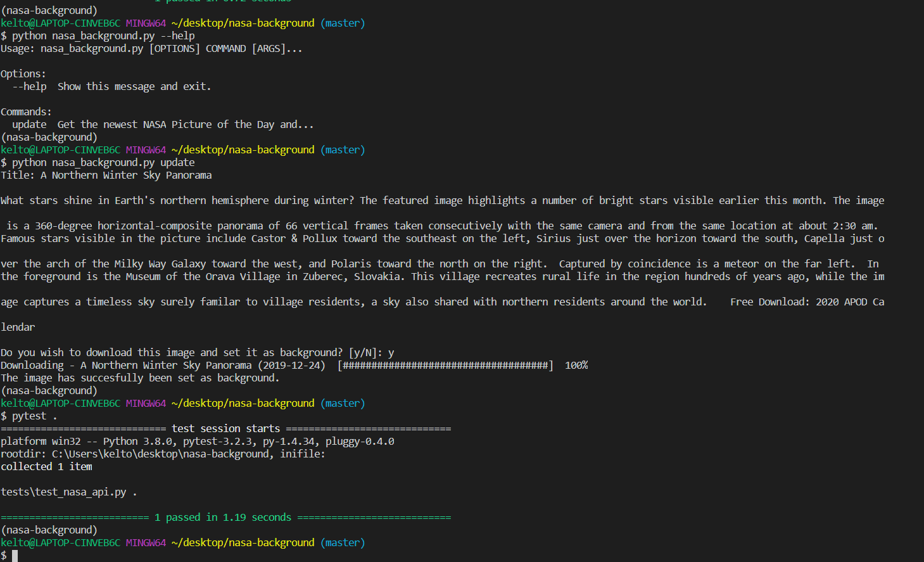Click the '100%' progress value
This screenshot has width=924, height=562.
tap(576, 366)
